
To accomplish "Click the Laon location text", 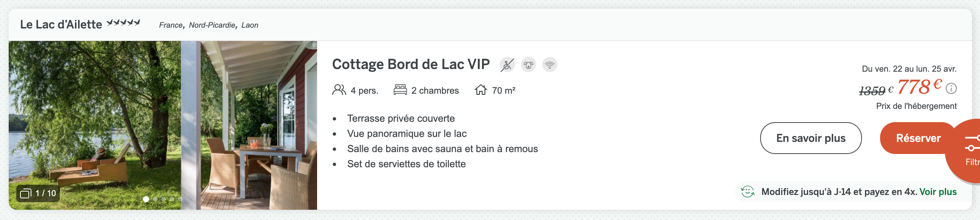I will point(250,25).
